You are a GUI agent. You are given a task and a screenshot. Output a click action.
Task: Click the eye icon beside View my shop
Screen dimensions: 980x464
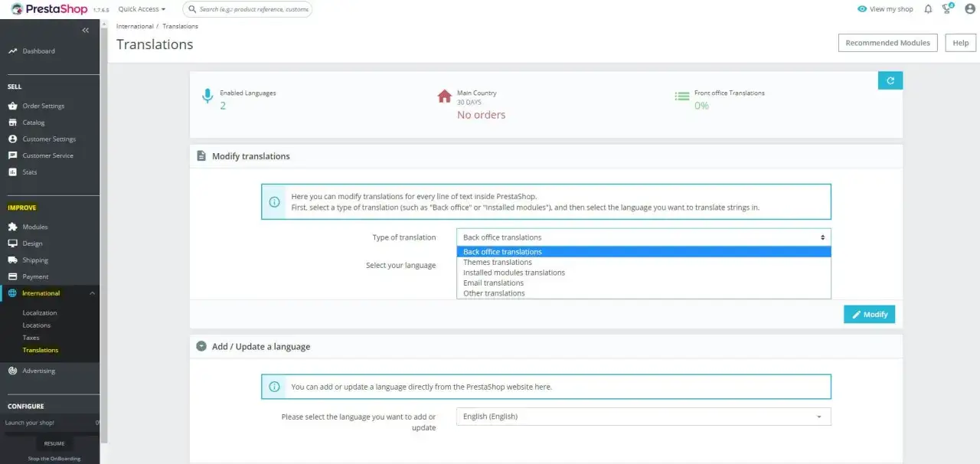pyautogui.click(x=862, y=9)
